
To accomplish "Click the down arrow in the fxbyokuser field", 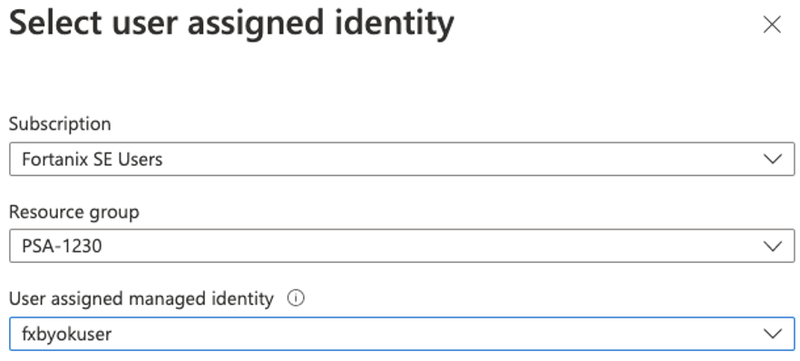I will tap(773, 334).
